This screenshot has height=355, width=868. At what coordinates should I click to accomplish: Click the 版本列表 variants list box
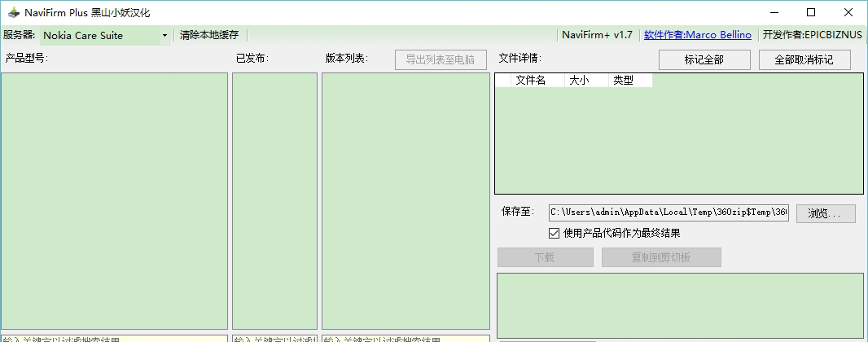tap(406, 201)
